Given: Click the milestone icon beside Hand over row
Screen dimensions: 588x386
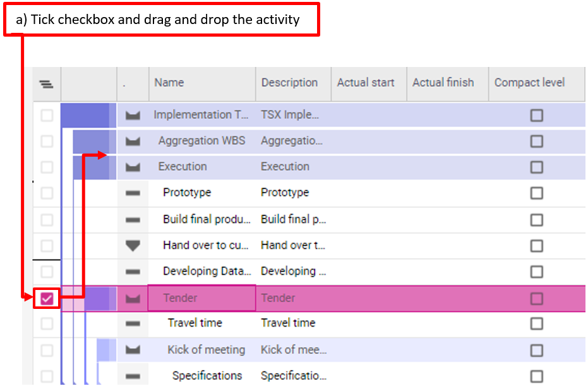Looking at the screenshot, I should click(x=133, y=245).
